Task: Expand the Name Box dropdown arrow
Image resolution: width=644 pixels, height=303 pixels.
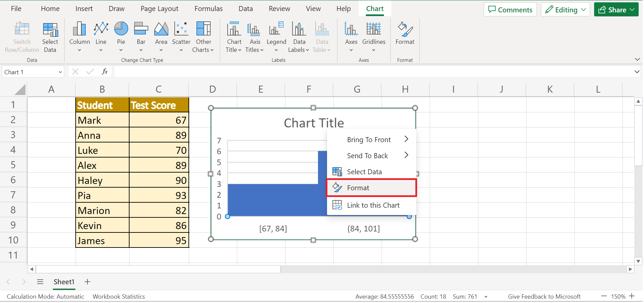Action: tap(60, 72)
